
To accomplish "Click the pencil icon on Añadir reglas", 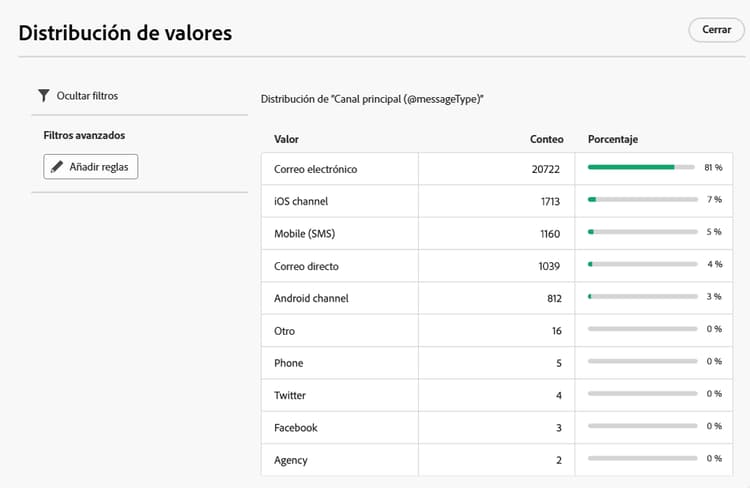I will tap(57, 166).
